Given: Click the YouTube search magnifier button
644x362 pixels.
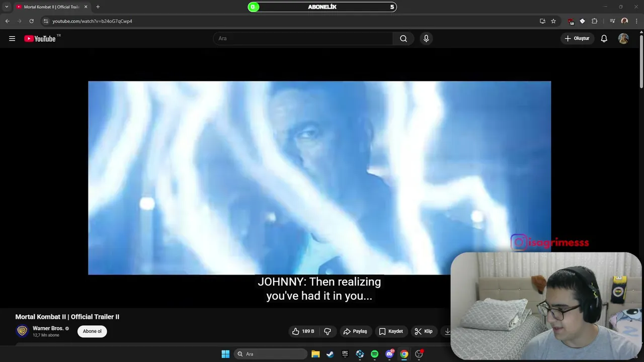Looking at the screenshot, I should click(404, 39).
